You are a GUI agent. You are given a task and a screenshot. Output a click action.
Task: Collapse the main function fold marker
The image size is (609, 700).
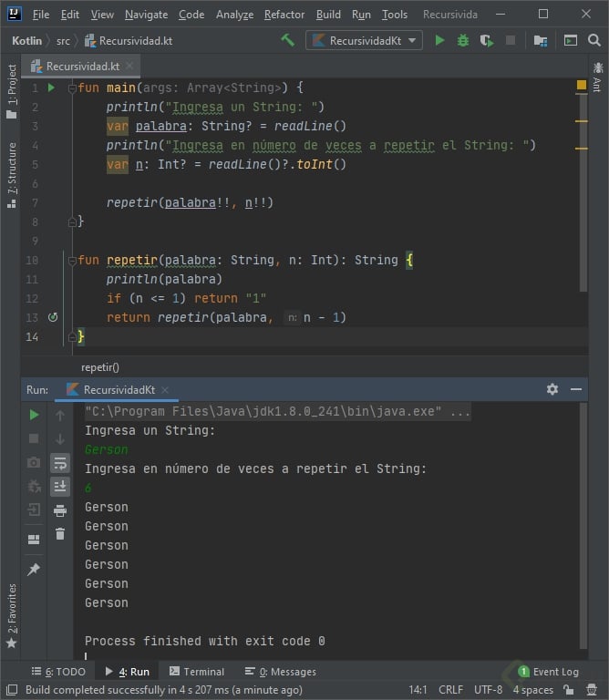pyautogui.click(x=72, y=87)
